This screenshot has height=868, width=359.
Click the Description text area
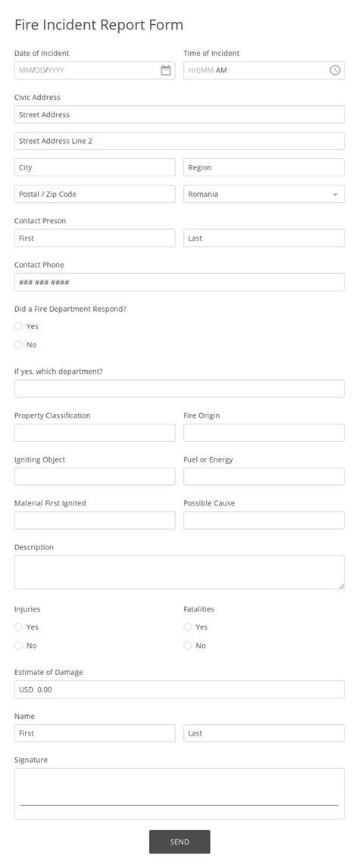click(x=179, y=572)
